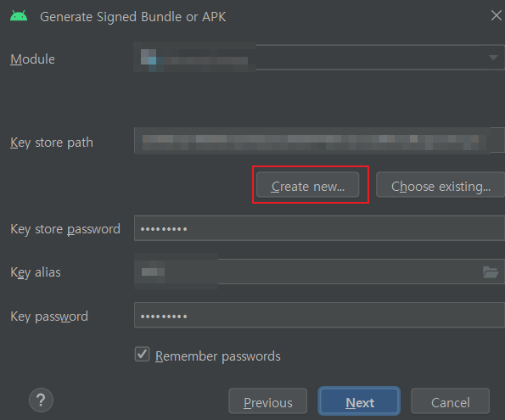Close the Generate Signed Bundle dialog
505x420 pixels.
(x=497, y=15)
